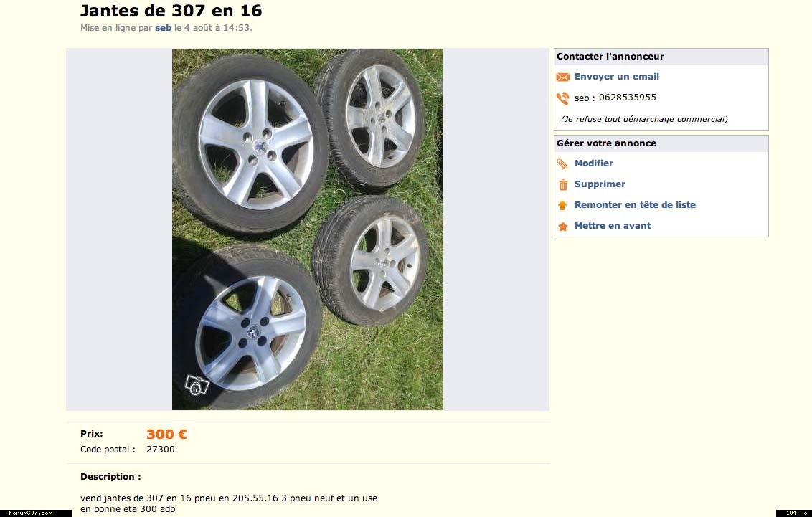Viewport: 812px width, 517px height.
Task: Click the "Modifier" link to edit the ad
Action: pyautogui.click(x=593, y=163)
